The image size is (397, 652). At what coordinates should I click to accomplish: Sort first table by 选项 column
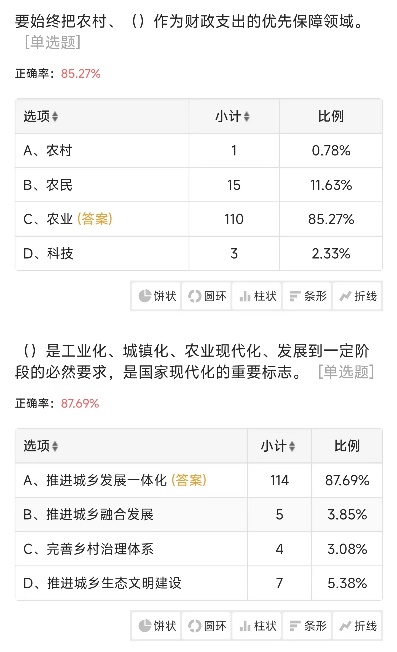pos(41,116)
